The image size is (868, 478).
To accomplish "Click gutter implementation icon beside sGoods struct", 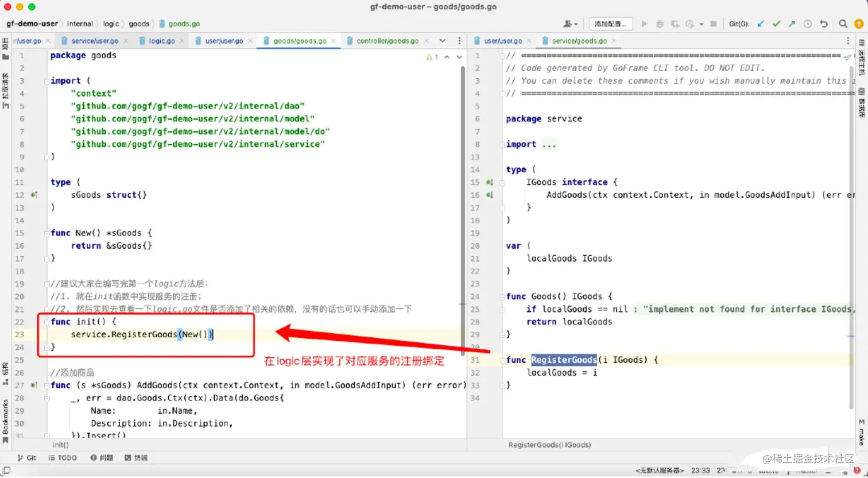I will coord(34,195).
